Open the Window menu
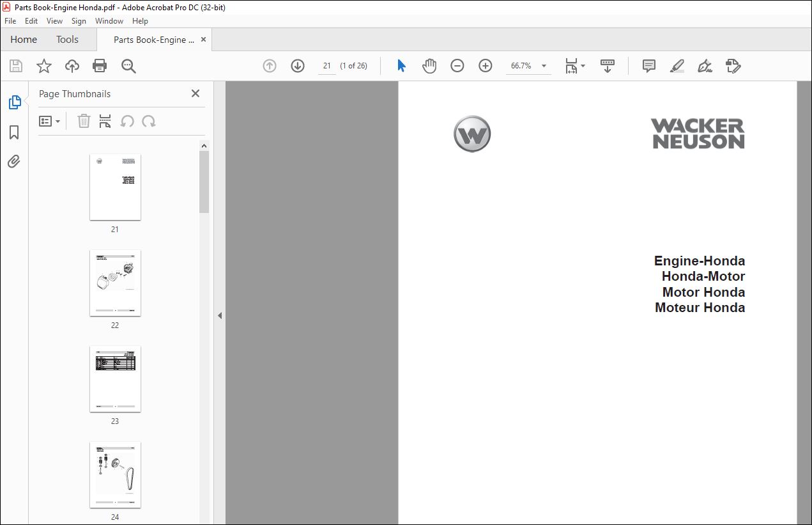812x525 pixels. point(109,21)
